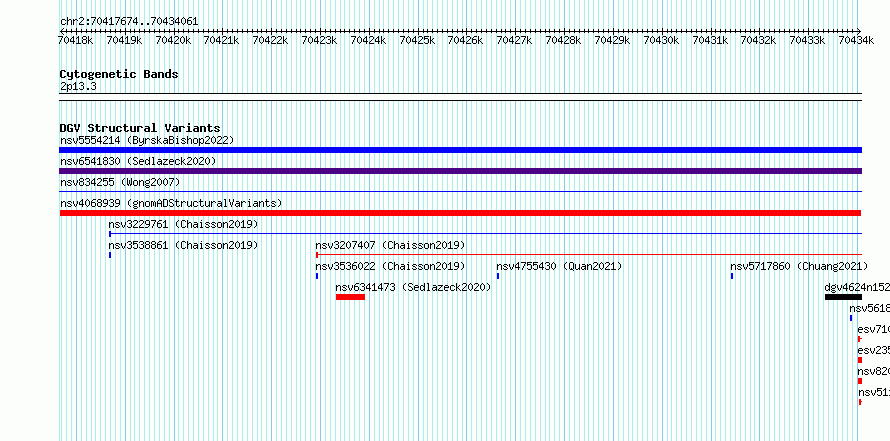Click the 70421k ruler position
The width and height of the screenshot is (890, 441).
coord(221,40)
